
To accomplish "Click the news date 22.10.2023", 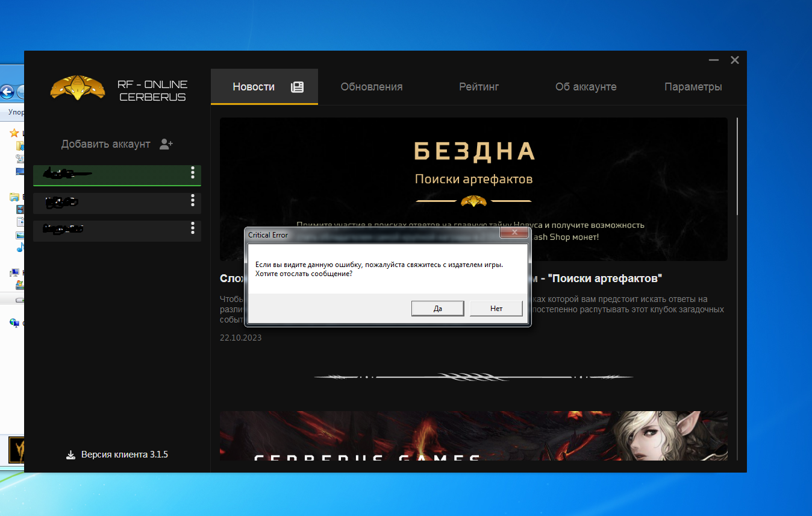I will click(x=241, y=338).
